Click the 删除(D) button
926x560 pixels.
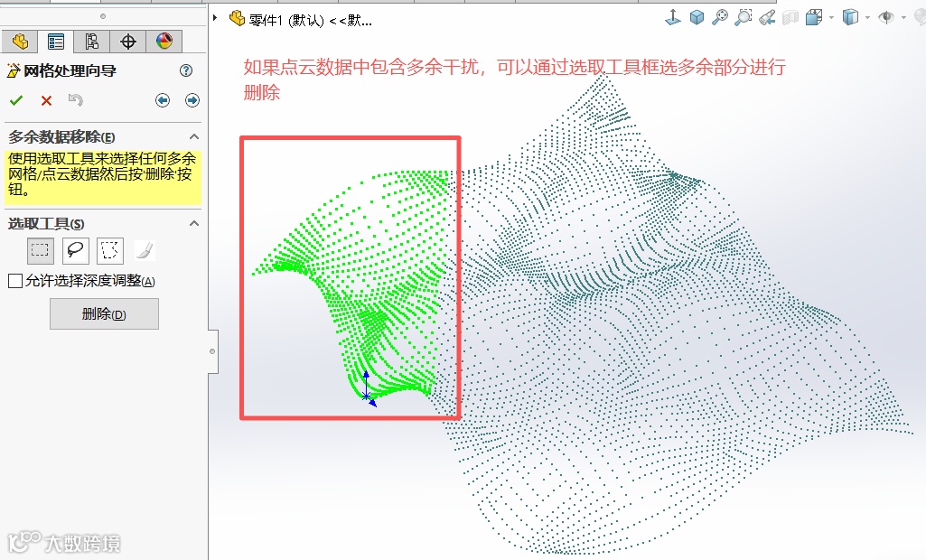pos(104,313)
